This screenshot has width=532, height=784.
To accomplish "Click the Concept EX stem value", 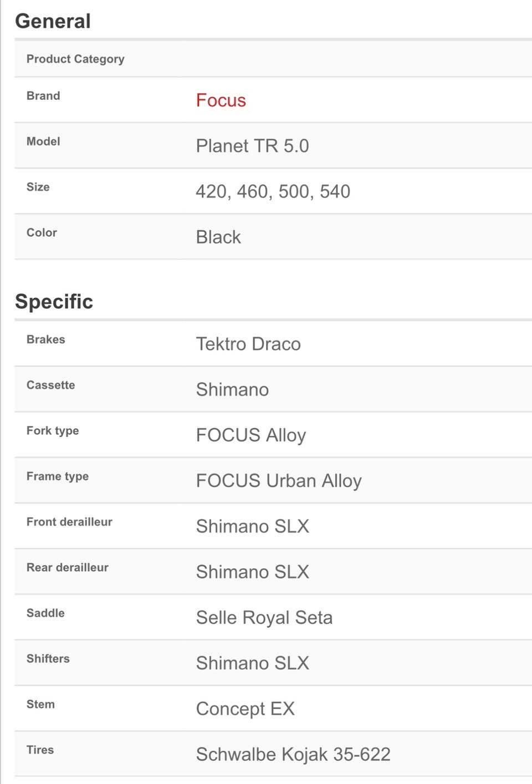I will click(245, 709).
